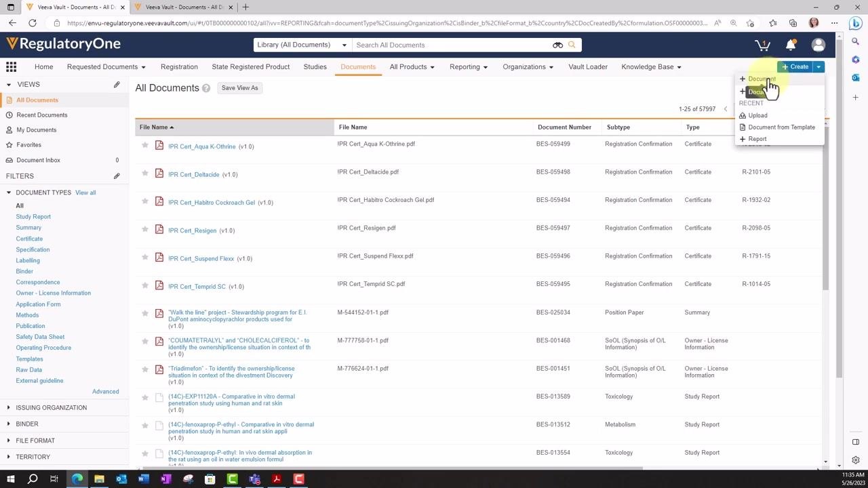Open a new browser tab
The width and height of the screenshot is (868, 488).
(245, 7)
